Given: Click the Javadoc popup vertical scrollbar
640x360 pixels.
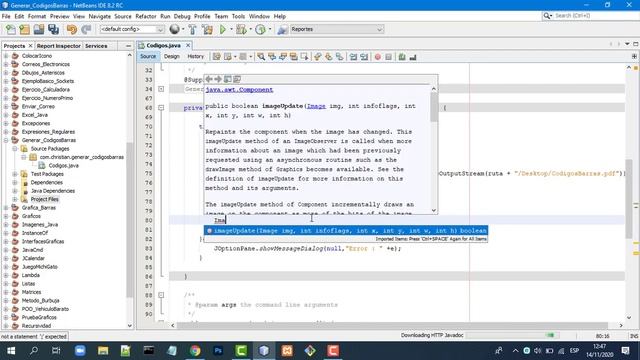Looking at the screenshot, I should (x=433, y=149).
